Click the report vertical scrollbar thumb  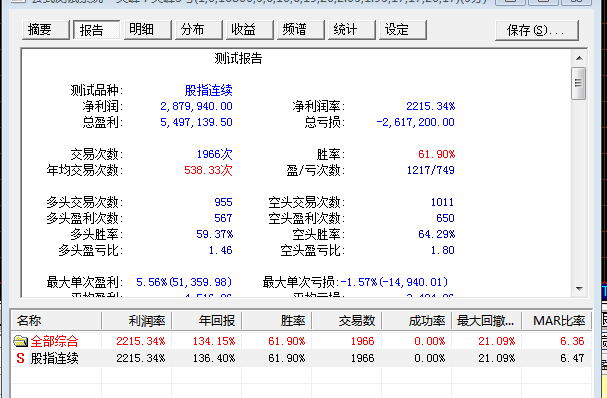coord(579,83)
